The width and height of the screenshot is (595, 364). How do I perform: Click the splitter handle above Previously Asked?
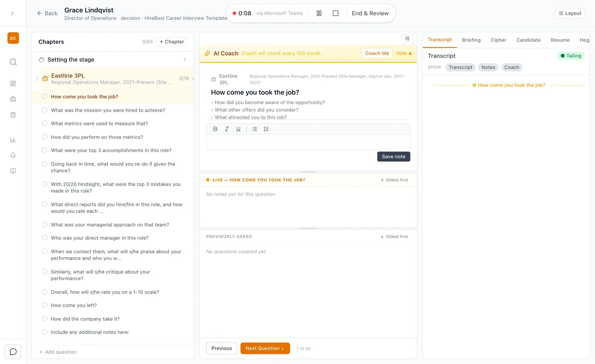click(x=308, y=228)
